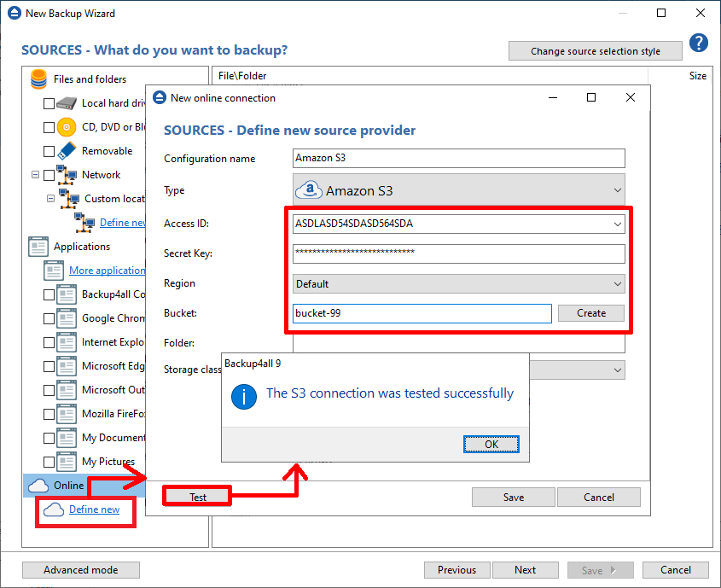The image size is (721, 588).
Task: Click the File\Folder column header
Action: (x=242, y=76)
